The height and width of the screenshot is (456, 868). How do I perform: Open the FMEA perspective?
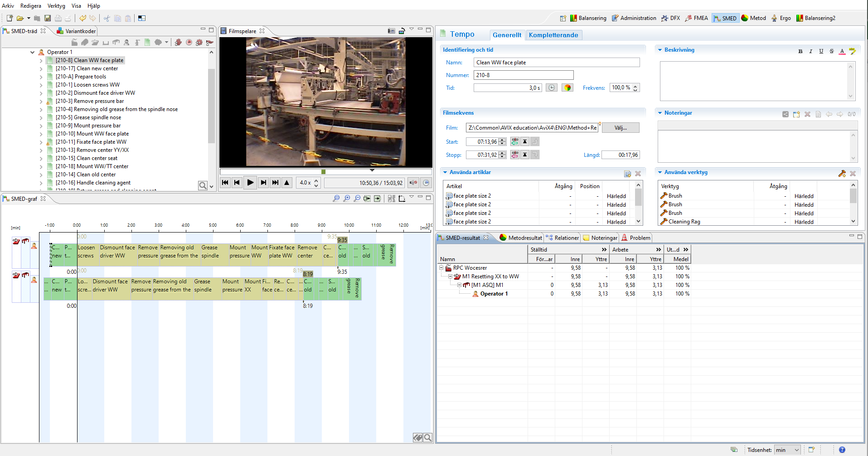click(696, 18)
